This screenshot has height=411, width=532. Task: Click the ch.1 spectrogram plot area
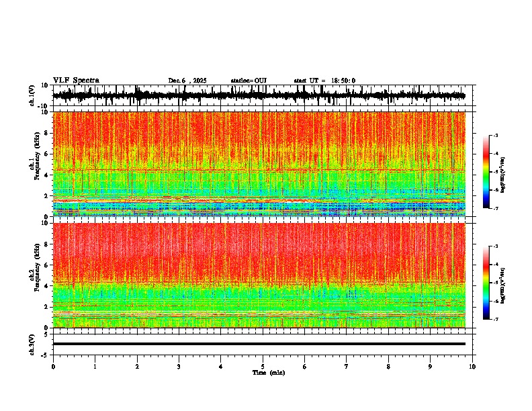(259, 164)
